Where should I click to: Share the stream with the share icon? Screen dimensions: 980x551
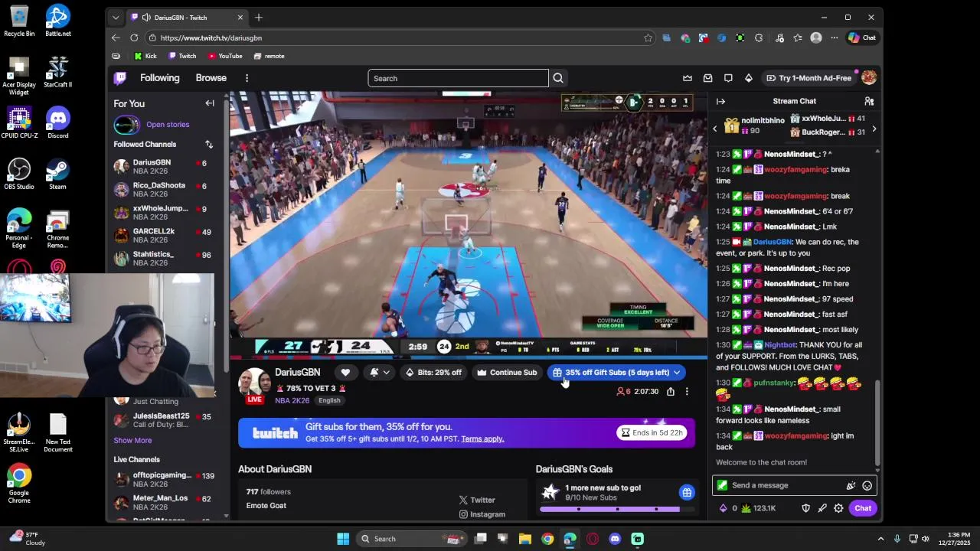[x=671, y=392]
